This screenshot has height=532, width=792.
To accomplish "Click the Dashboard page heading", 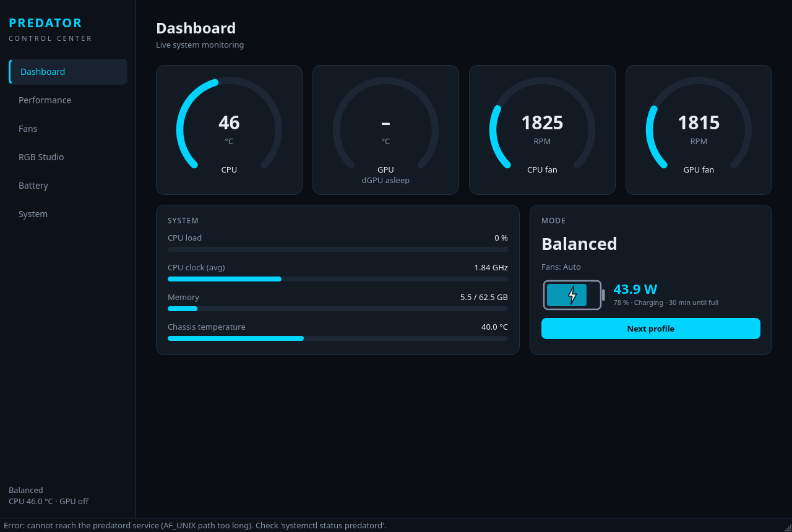I will [196, 28].
